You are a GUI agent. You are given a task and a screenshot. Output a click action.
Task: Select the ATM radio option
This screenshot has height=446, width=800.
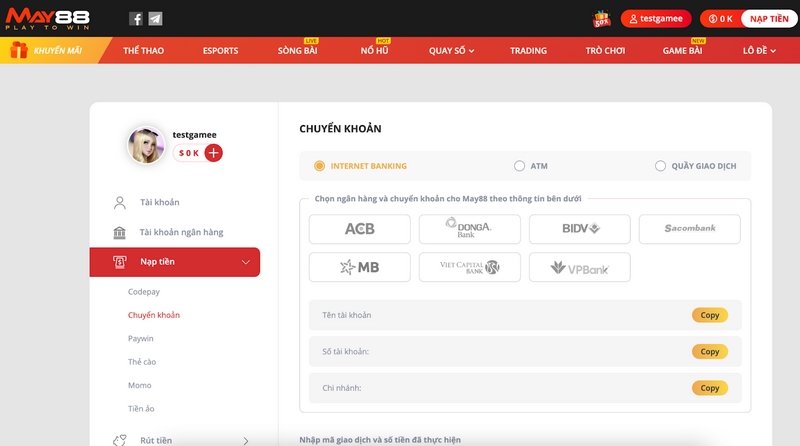click(x=519, y=166)
